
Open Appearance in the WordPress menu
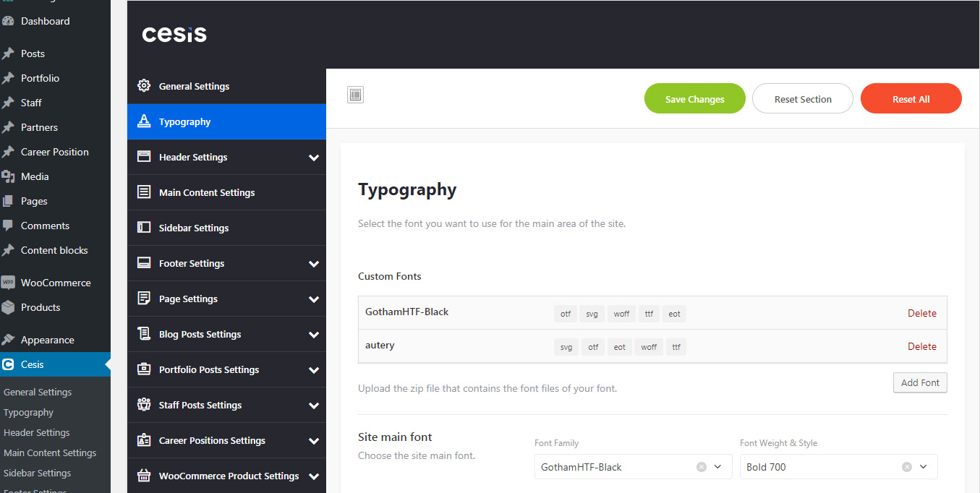coord(47,340)
